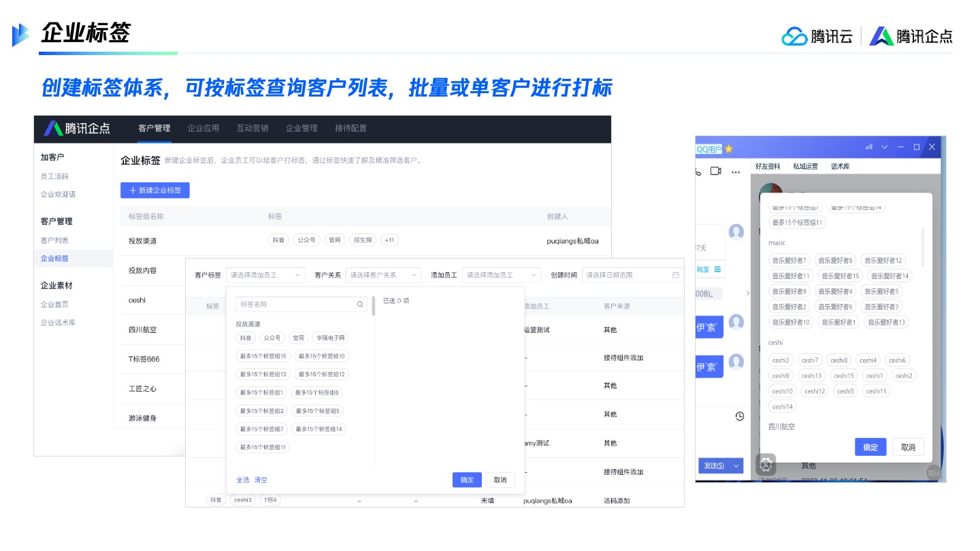The width and height of the screenshot is (980, 551).
Task: Confirm with 确定 in the QQ tag dialog
Action: [870, 447]
